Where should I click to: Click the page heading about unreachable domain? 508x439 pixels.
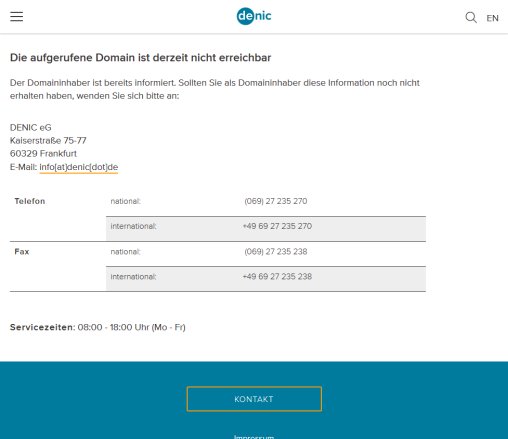coord(140,58)
